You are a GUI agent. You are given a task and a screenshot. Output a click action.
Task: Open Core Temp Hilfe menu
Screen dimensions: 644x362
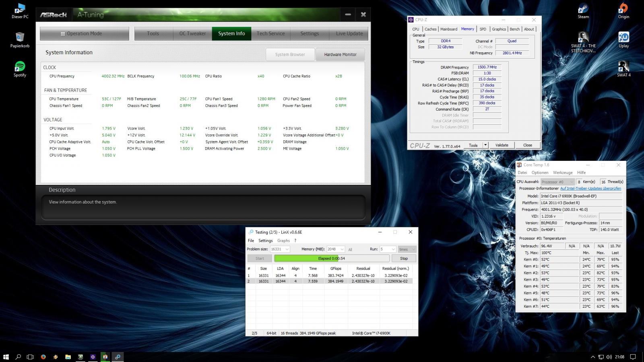[x=581, y=173]
